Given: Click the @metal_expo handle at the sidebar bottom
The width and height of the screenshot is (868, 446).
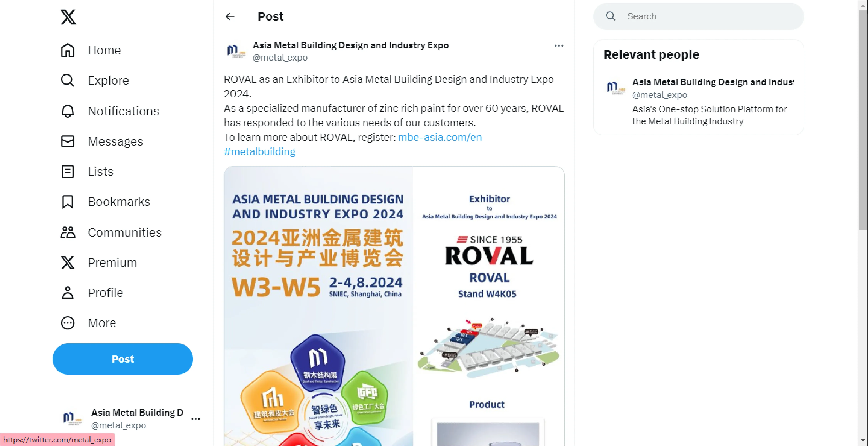Looking at the screenshot, I should click(x=119, y=425).
